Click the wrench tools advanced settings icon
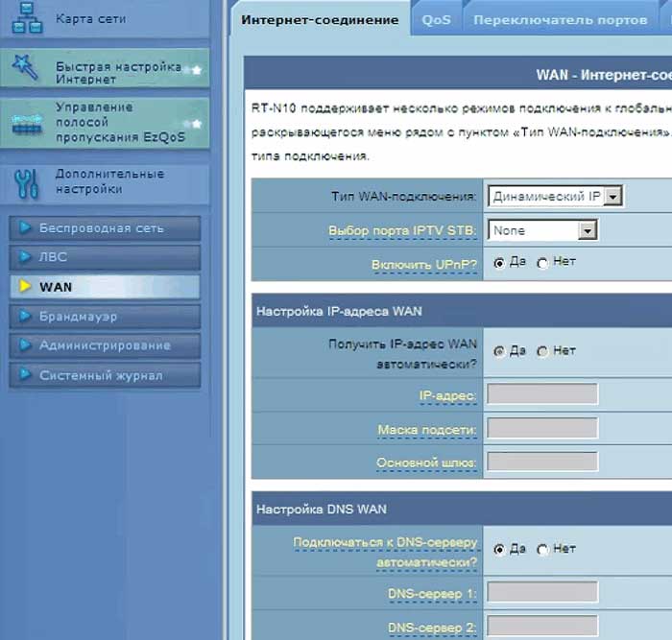Viewport: 672px width, 640px height. (26, 184)
